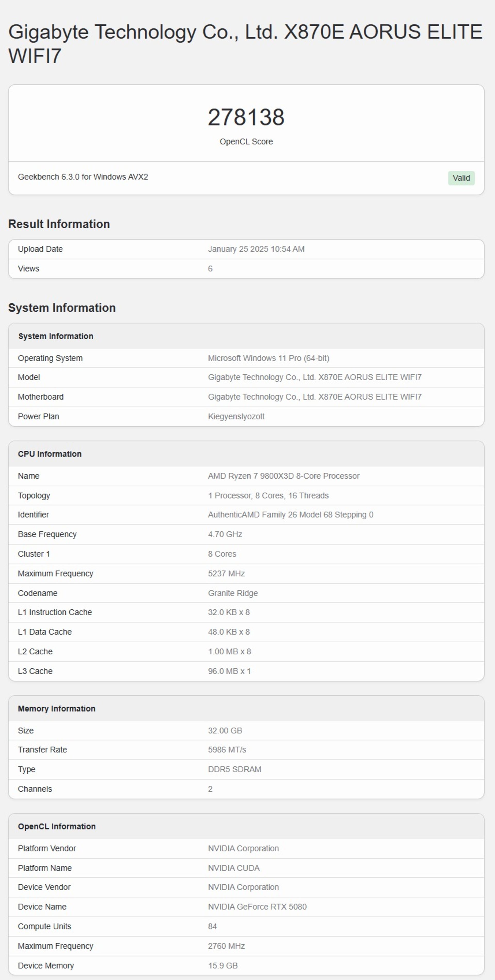Click the AMD Ryzen 7 9800X3D processor name
The image size is (495, 980).
tap(283, 476)
